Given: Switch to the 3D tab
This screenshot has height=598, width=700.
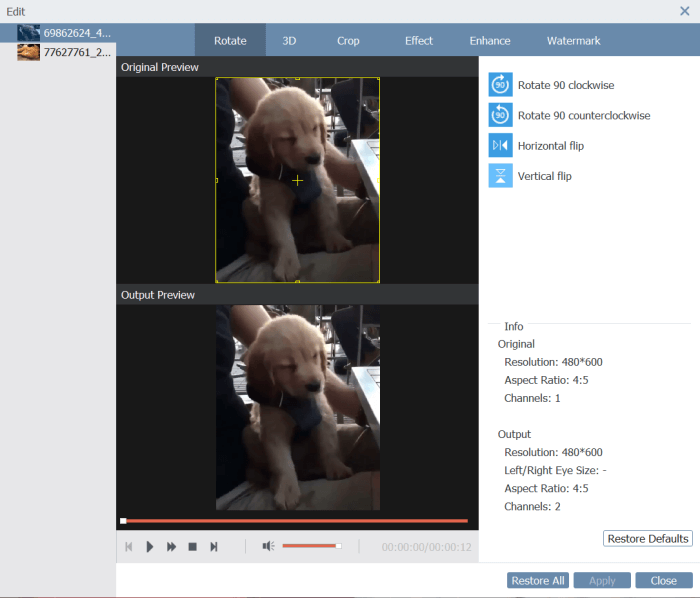Looking at the screenshot, I should [x=289, y=41].
